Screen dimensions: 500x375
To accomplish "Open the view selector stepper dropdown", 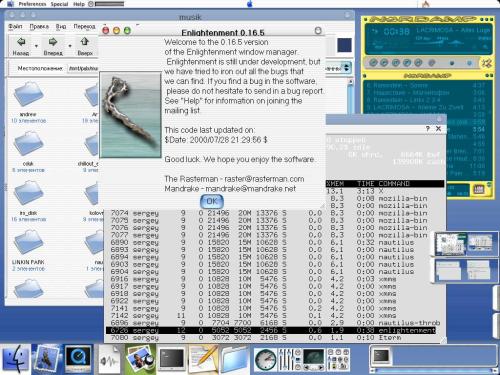I will 347,68.
